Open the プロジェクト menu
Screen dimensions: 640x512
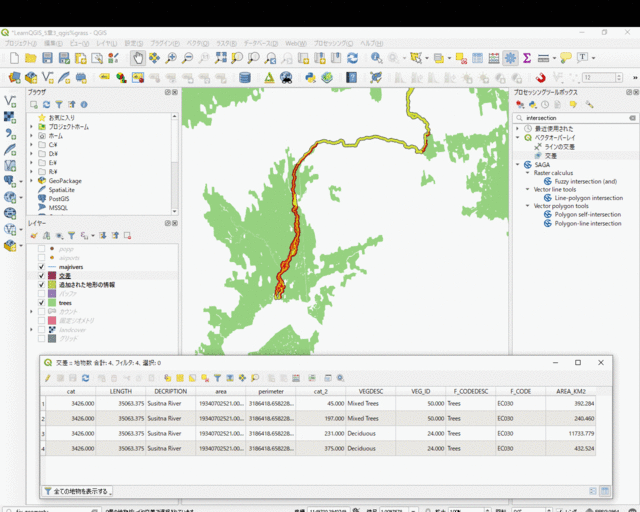point(20,43)
